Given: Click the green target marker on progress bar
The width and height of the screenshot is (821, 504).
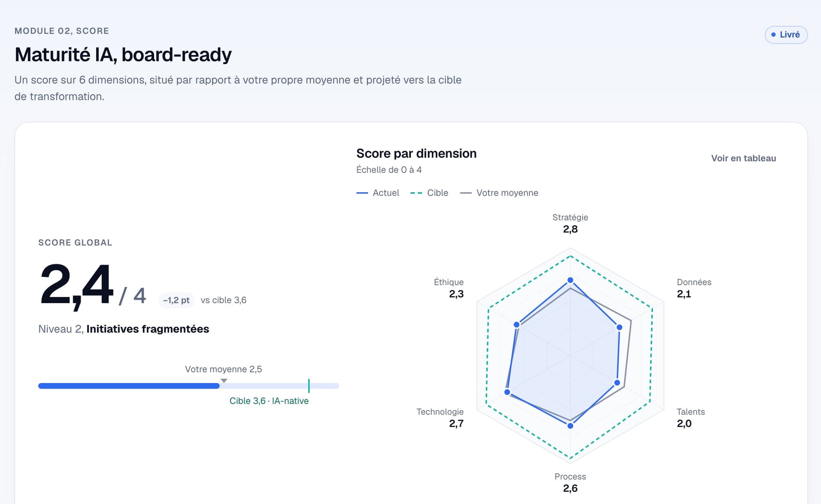Looking at the screenshot, I should [x=309, y=386].
